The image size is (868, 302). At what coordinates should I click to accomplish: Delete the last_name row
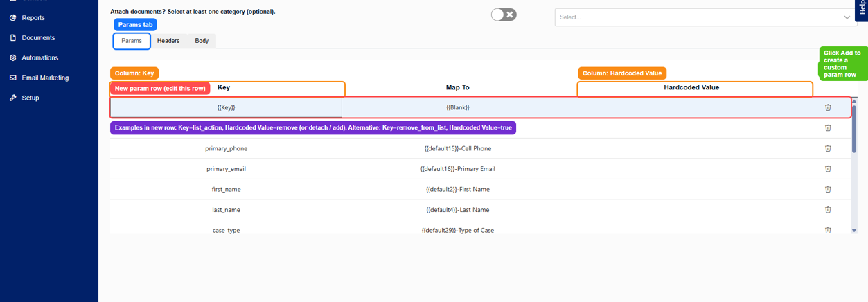(x=828, y=210)
